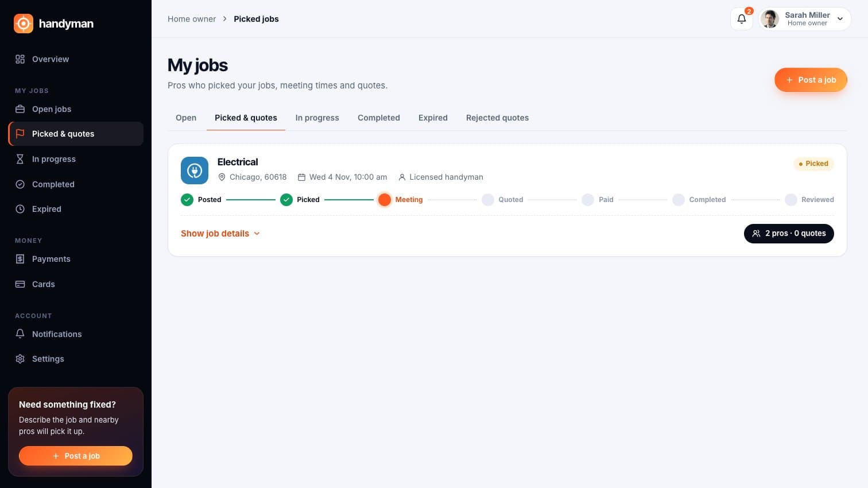The height and width of the screenshot is (488, 868).
Task: Click Post a job in the sidebar promo card
Action: (76, 456)
